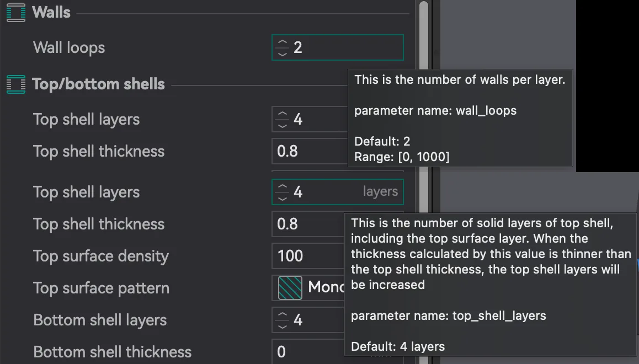The height and width of the screenshot is (364, 639).
Task: Click 'parameter name: wall_loops' tooltip text
Action: pos(435,111)
